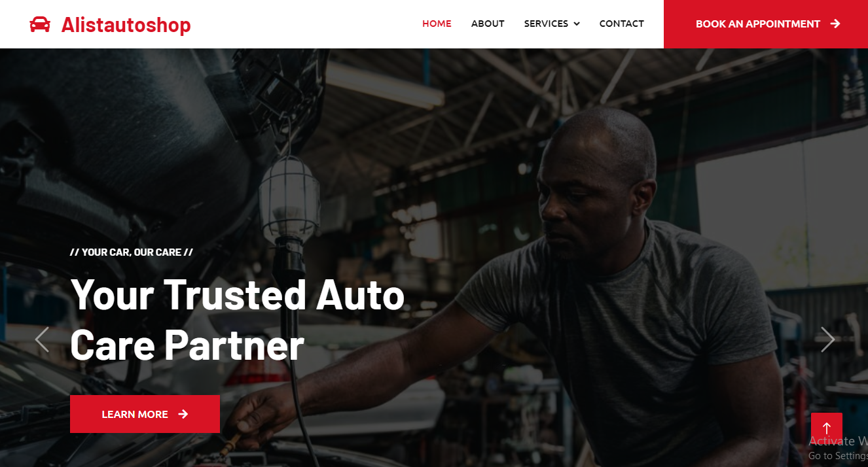The width and height of the screenshot is (868, 467).
Task: Open the Alistautoshop brand name link
Action: tap(126, 24)
